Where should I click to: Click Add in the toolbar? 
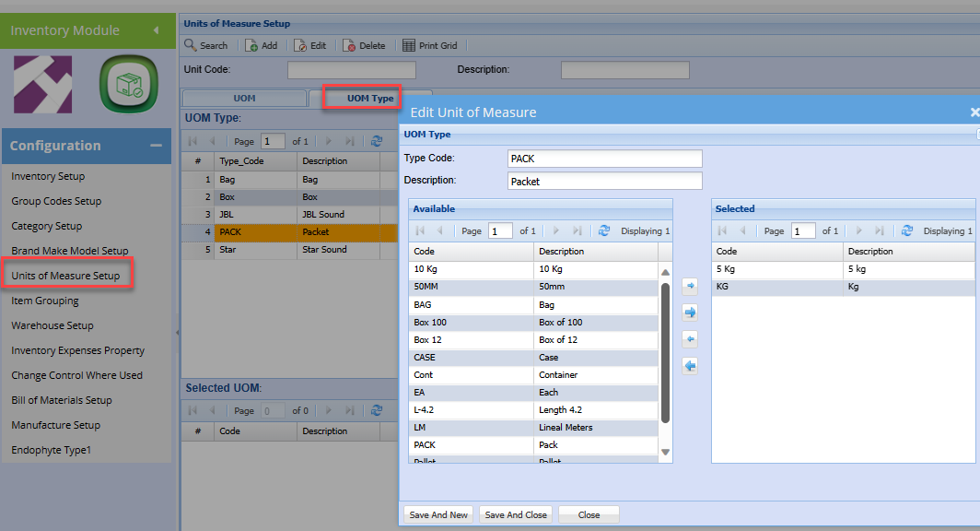click(261, 45)
